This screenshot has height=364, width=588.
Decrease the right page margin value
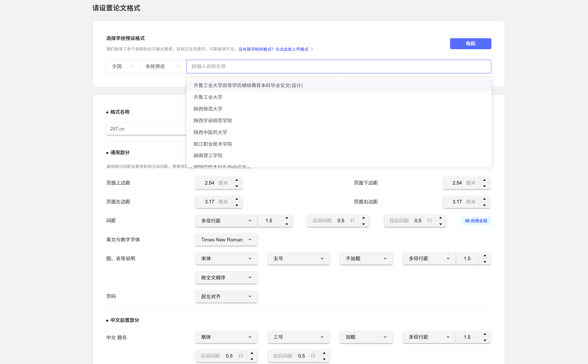pos(484,205)
